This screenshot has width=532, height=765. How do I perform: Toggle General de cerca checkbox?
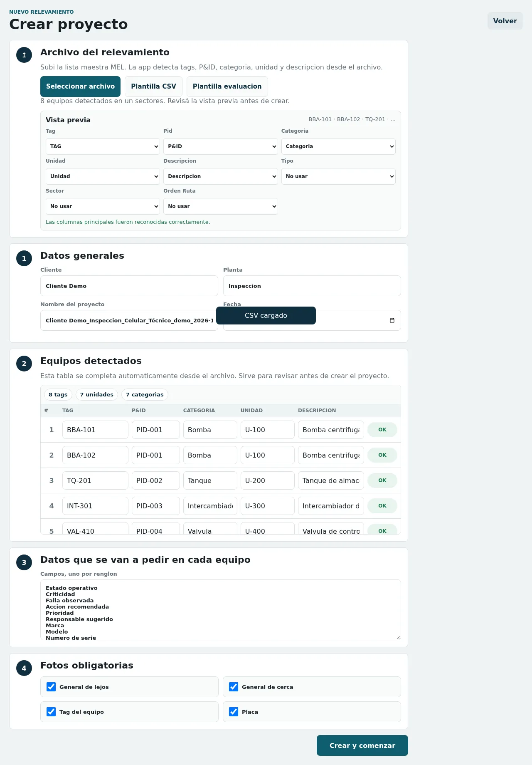click(234, 687)
